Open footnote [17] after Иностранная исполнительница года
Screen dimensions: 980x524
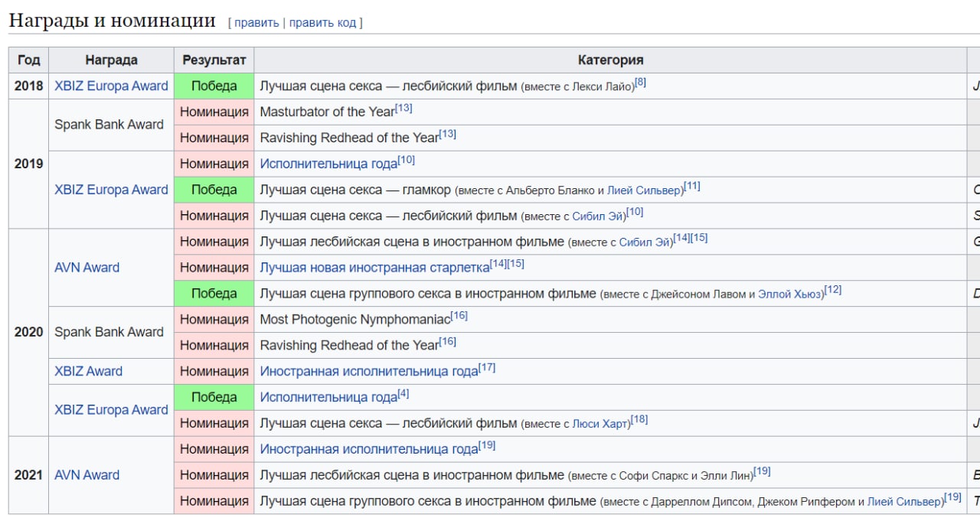click(x=487, y=368)
